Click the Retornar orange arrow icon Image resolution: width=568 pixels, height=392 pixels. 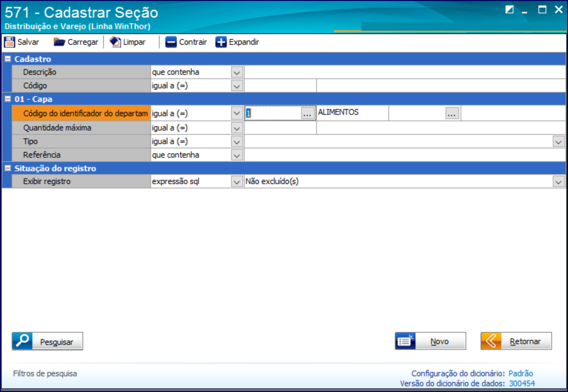coord(491,342)
